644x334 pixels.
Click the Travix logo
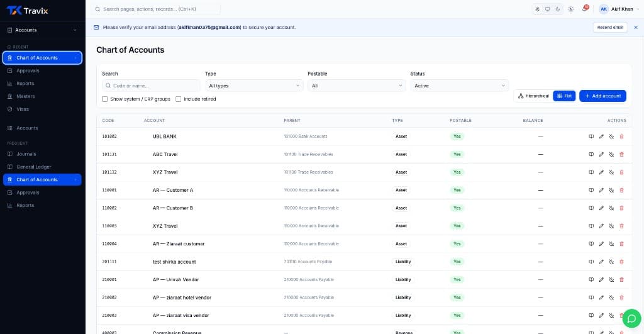[x=28, y=11]
